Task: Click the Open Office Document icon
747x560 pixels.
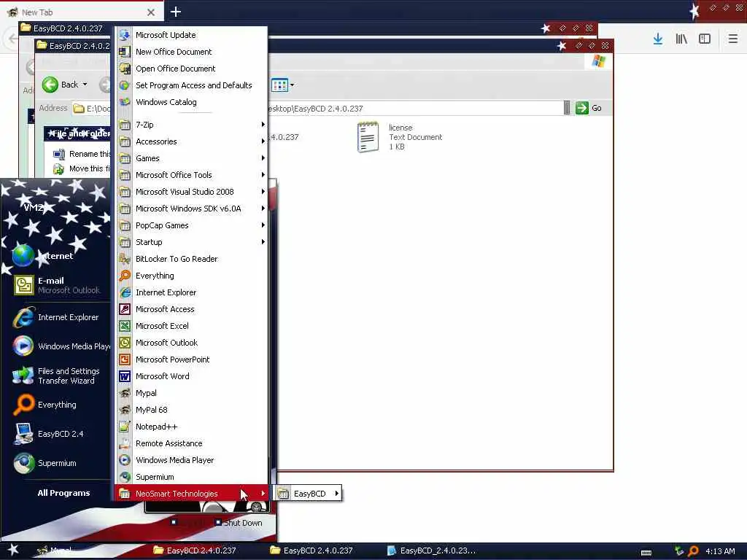Action: coord(124,69)
